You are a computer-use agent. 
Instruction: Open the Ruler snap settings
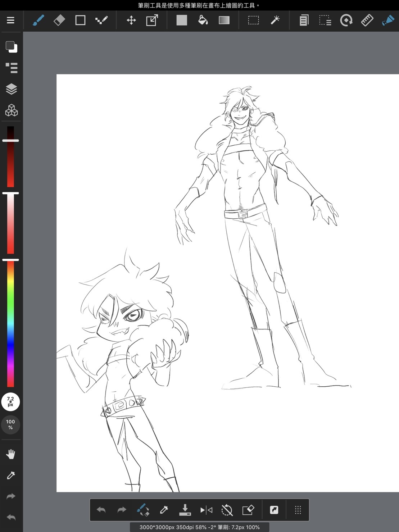[x=367, y=20]
